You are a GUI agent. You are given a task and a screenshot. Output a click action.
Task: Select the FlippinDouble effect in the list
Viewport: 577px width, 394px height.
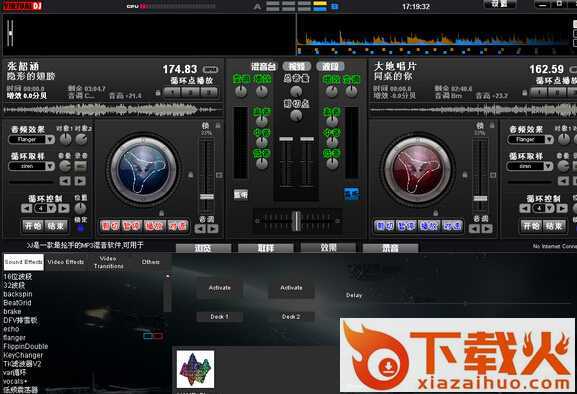point(26,347)
